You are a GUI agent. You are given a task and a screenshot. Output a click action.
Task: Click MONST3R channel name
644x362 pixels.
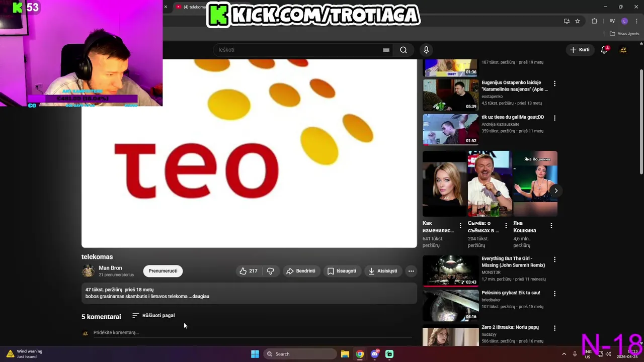tap(491, 273)
